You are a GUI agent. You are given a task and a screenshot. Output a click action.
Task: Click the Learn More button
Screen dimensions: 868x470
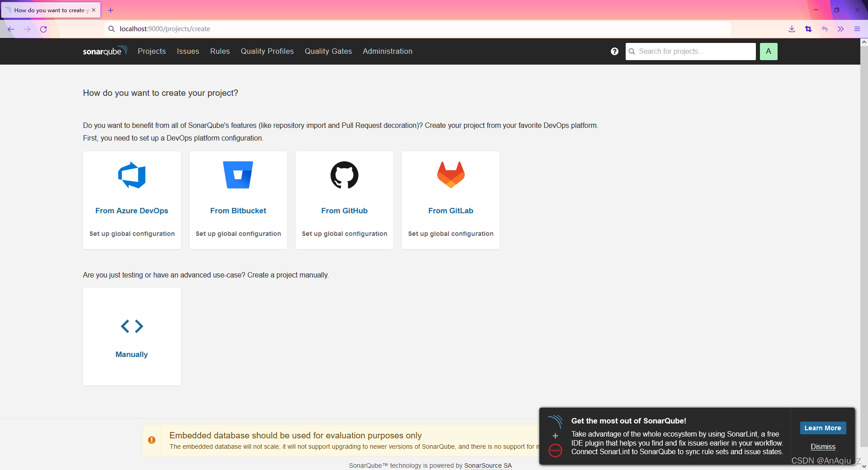pos(823,428)
